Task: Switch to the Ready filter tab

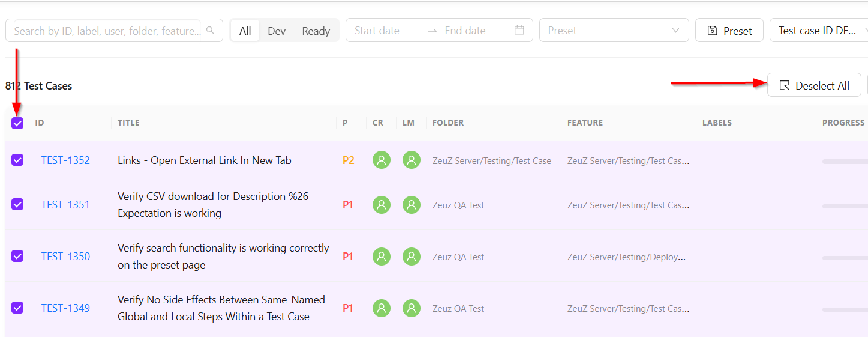Action: tap(316, 31)
